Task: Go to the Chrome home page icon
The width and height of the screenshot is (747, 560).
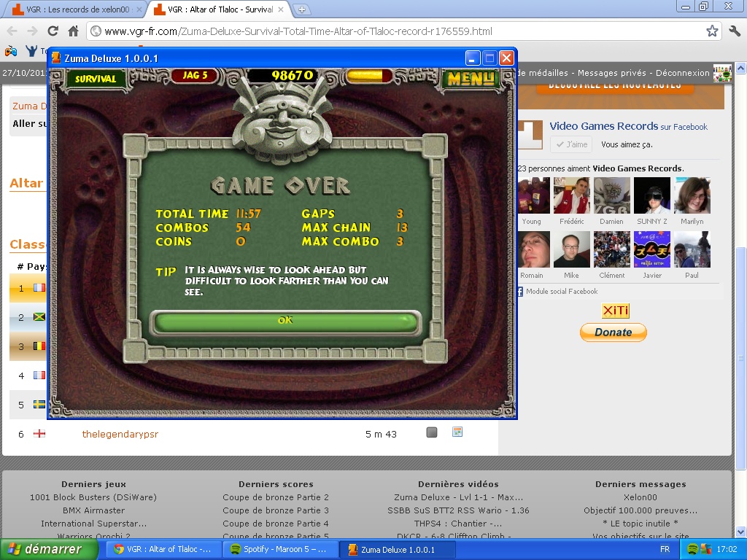Action: [73, 31]
